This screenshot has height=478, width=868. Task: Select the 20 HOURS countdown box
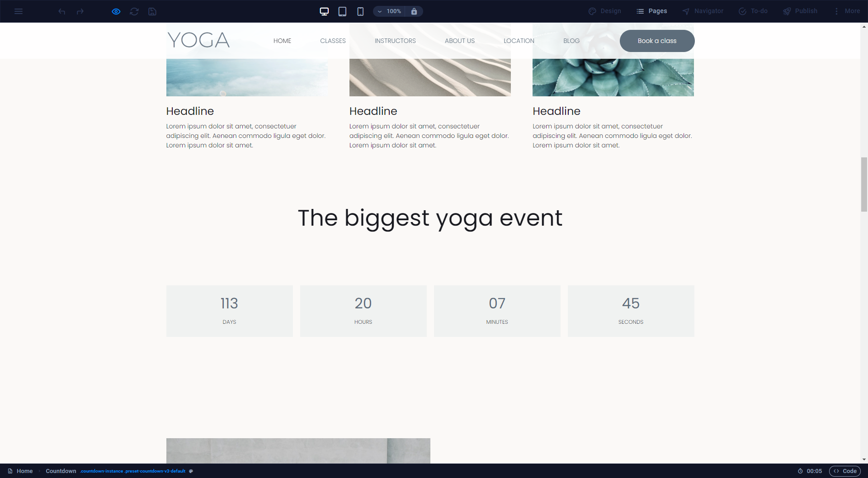[363, 311]
